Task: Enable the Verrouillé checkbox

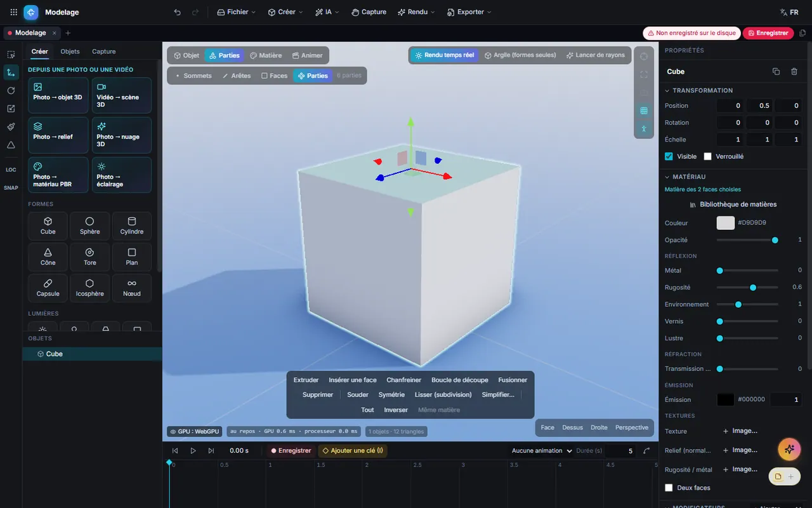Action: 708,156
